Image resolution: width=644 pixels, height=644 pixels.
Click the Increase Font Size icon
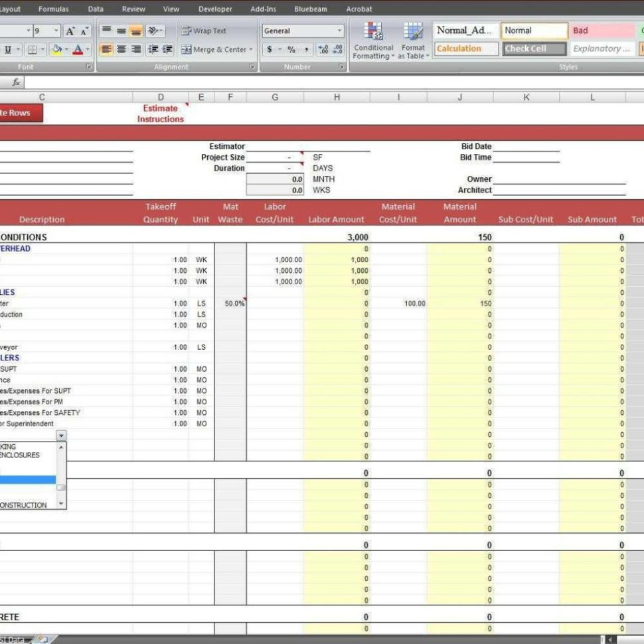tap(69, 31)
